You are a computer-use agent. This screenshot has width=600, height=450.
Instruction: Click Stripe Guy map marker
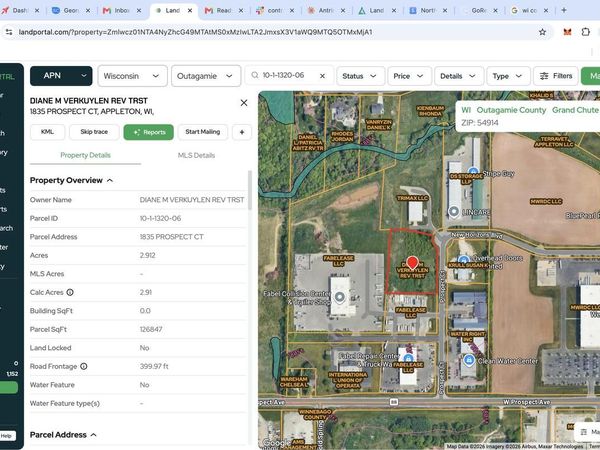pyautogui.click(x=473, y=171)
